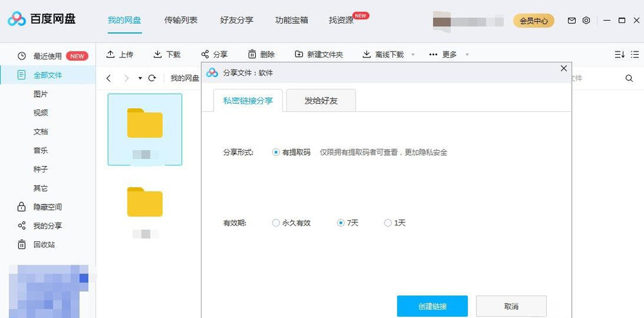
Task: Click the 创建链接 button
Action: [x=432, y=306]
